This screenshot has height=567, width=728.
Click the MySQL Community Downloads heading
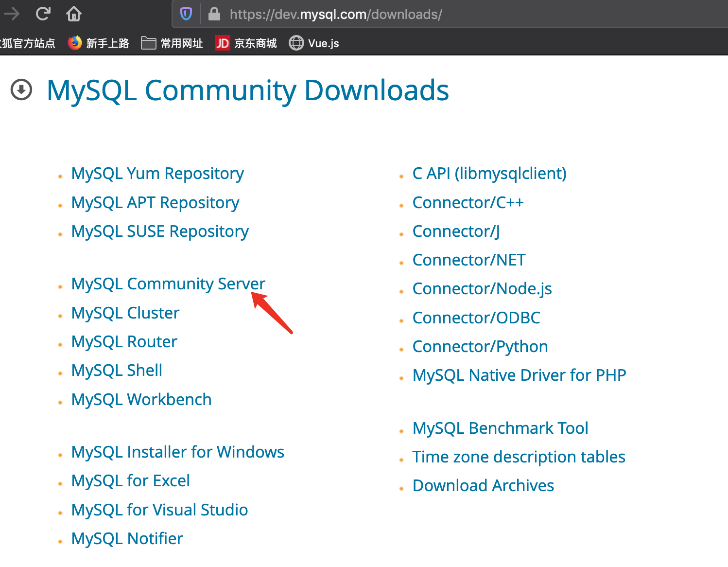point(247,90)
